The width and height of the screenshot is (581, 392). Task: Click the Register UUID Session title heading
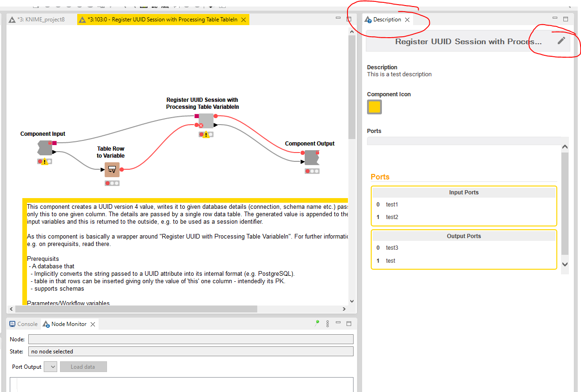tap(468, 41)
